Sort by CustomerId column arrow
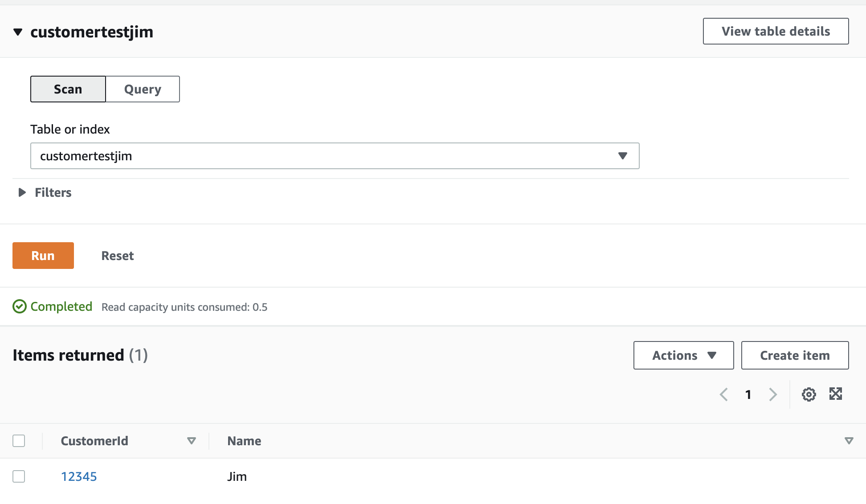The image size is (866, 504). (x=192, y=441)
